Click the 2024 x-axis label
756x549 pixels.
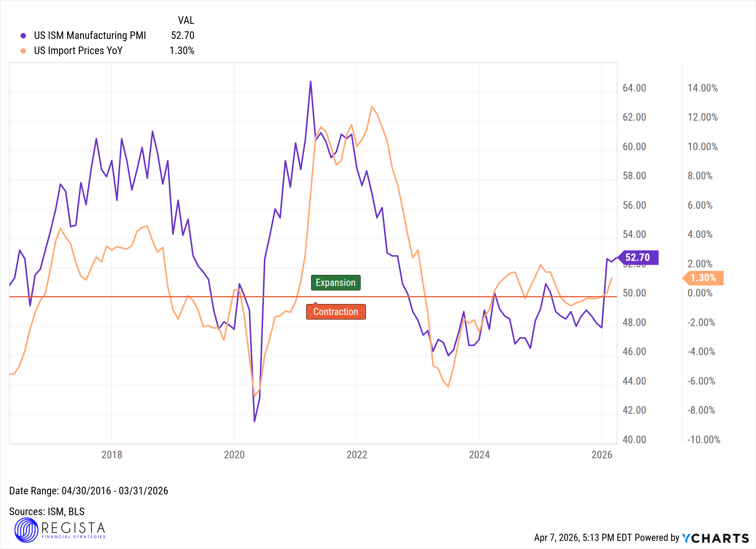point(479,454)
